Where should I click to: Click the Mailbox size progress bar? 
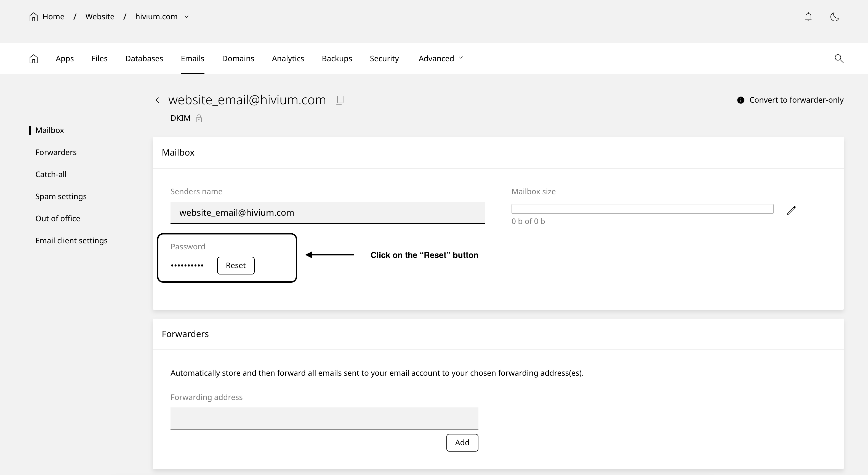642,209
